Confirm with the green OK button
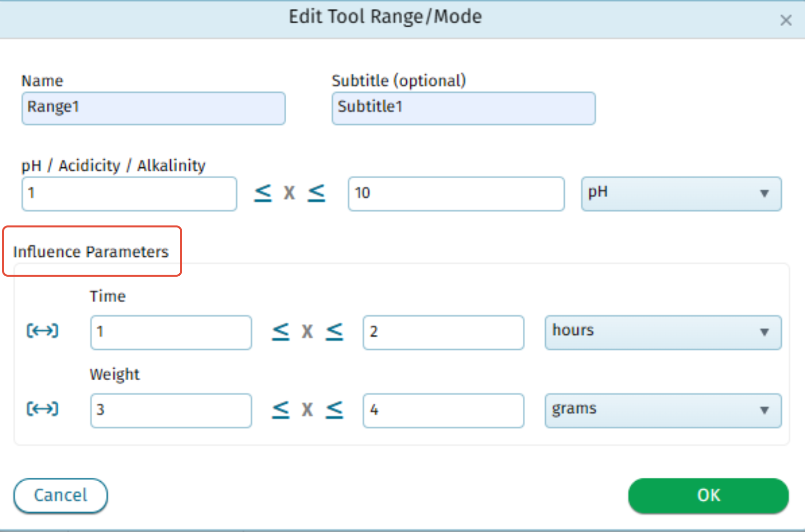Image resolution: width=805 pixels, height=532 pixels. point(708,496)
